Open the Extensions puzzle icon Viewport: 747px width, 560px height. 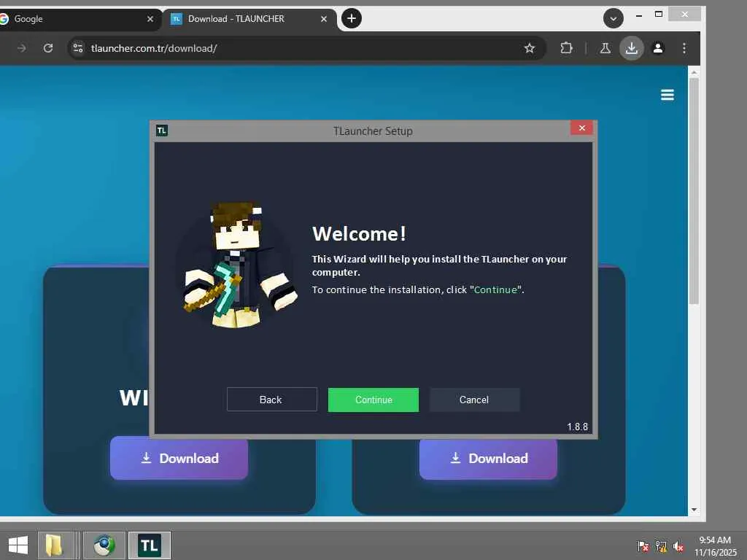point(566,48)
